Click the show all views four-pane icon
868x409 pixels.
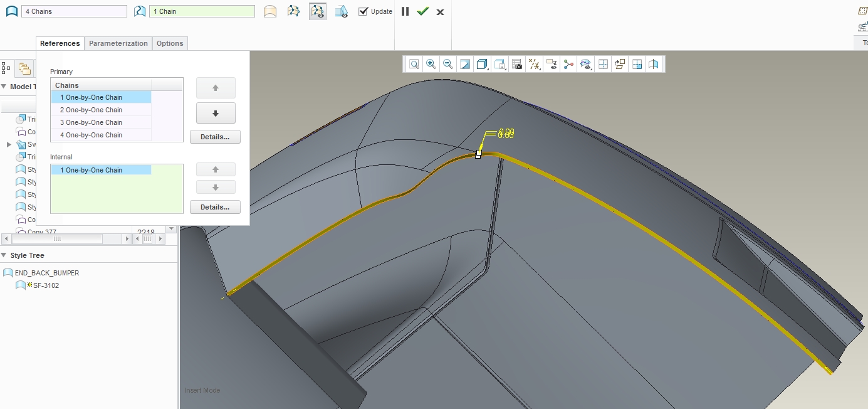coord(603,64)
